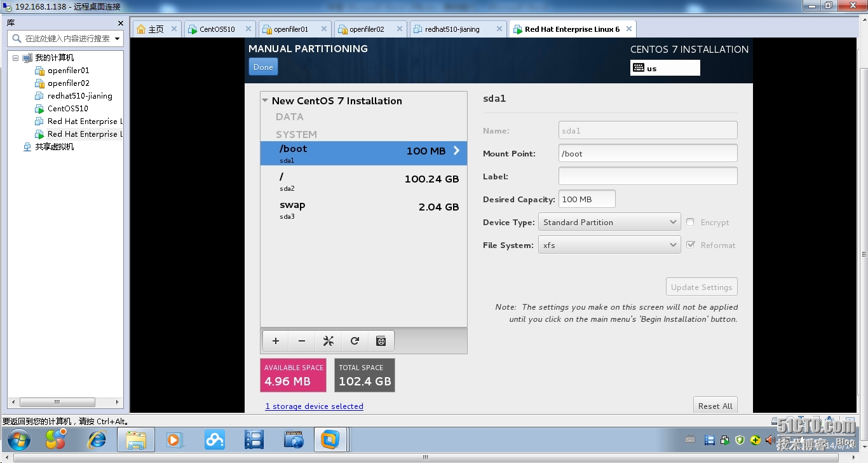
Task: Launch the media player taskbar icon
Action: coord(173,439)
